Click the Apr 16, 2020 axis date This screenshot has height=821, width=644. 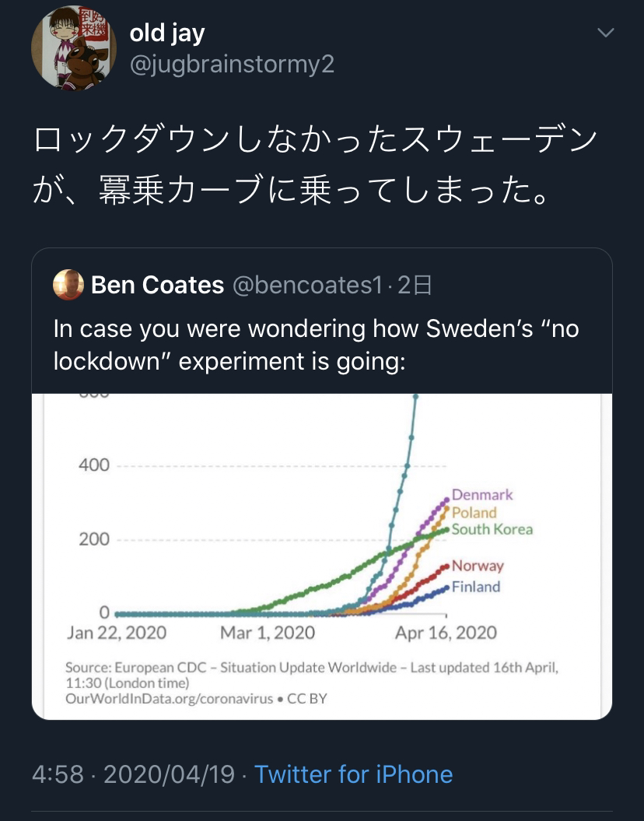tap(446, 632)
